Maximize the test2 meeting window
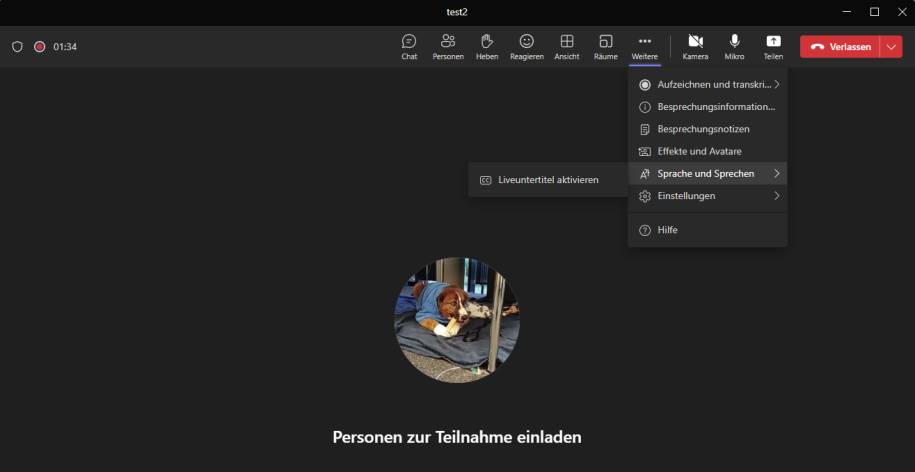The height and width of the screenshot is (472, 915). (x=874, y=12)
